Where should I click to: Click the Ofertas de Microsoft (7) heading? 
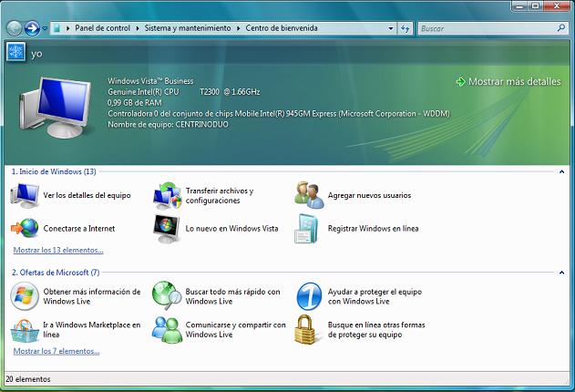pos(56,273)
